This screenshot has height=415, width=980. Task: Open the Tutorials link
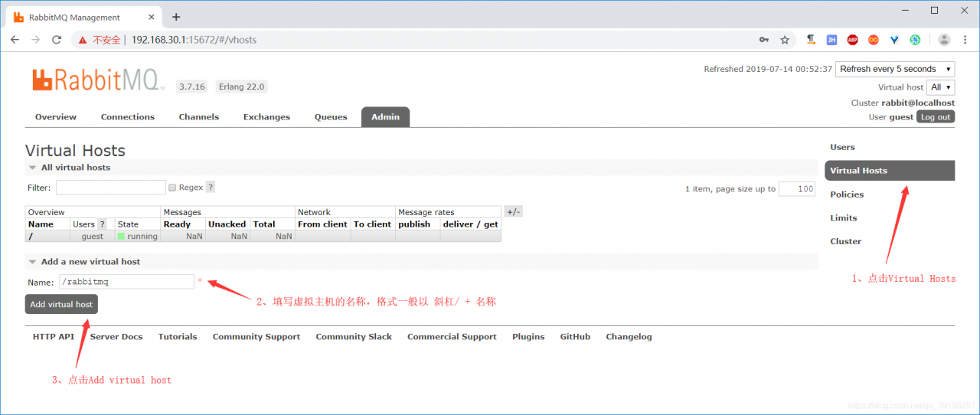[178, 337]
